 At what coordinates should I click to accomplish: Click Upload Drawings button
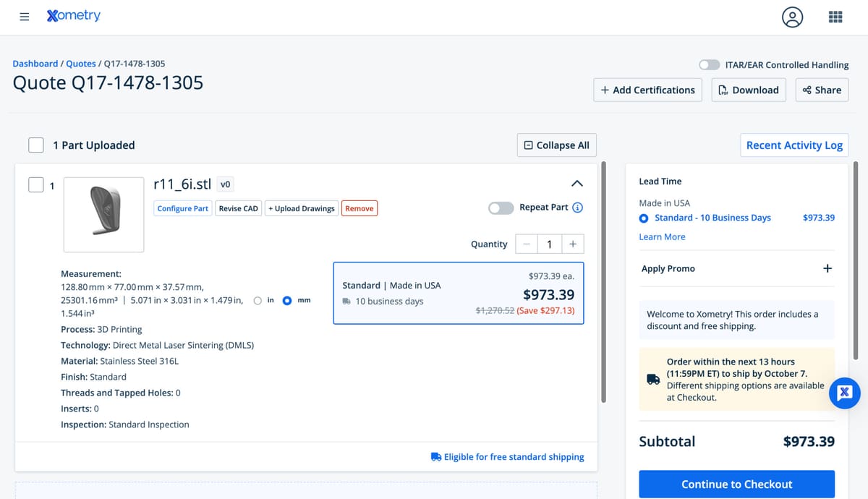[x=302, y=208]
